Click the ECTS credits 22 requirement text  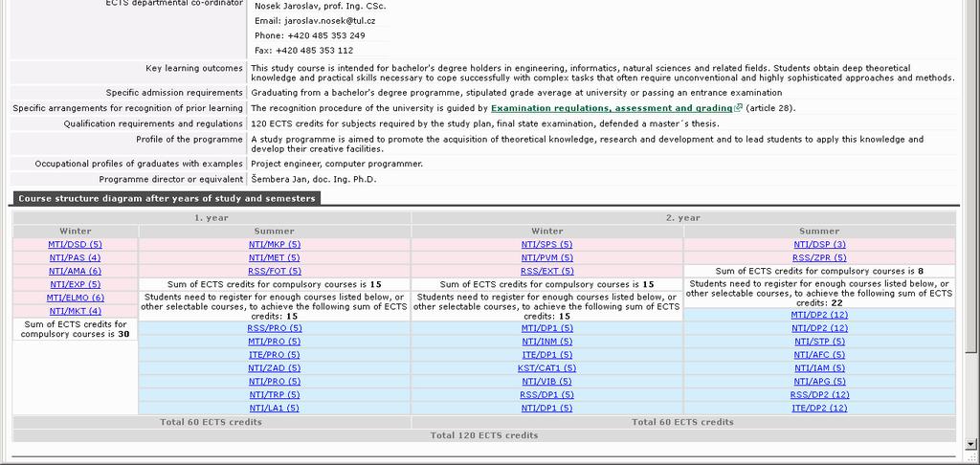(x=819, y=293)
